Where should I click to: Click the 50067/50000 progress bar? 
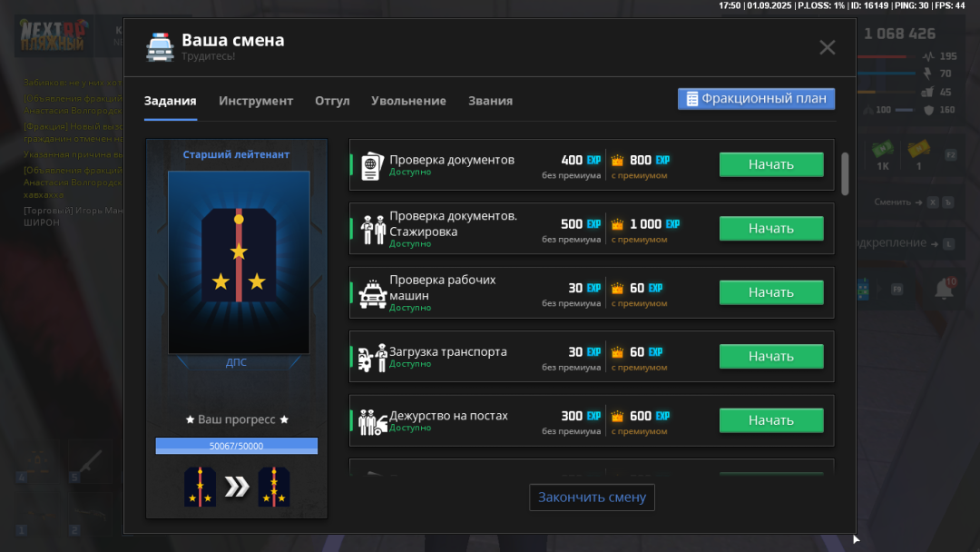236,446
